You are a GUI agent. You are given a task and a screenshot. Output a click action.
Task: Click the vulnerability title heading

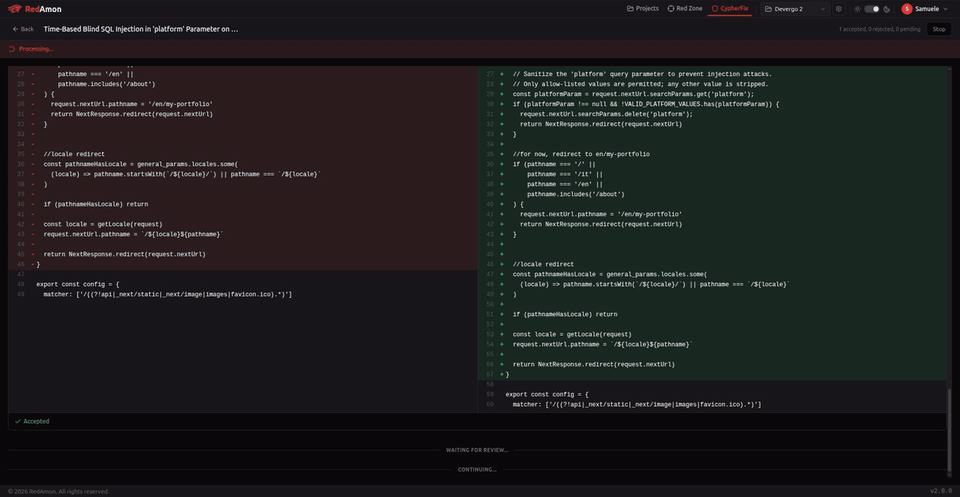tap(141, 29)
